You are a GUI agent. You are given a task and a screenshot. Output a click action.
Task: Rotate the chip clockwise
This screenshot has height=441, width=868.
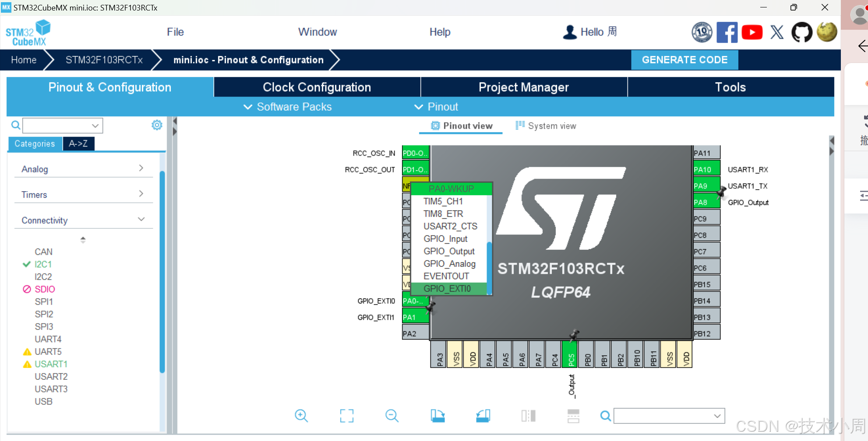coord(438,416)
